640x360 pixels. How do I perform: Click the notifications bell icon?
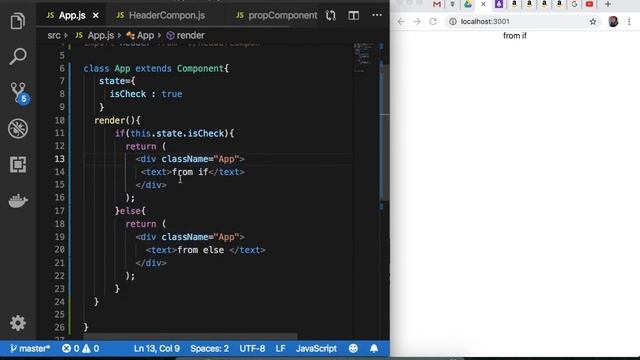(374, 349)
